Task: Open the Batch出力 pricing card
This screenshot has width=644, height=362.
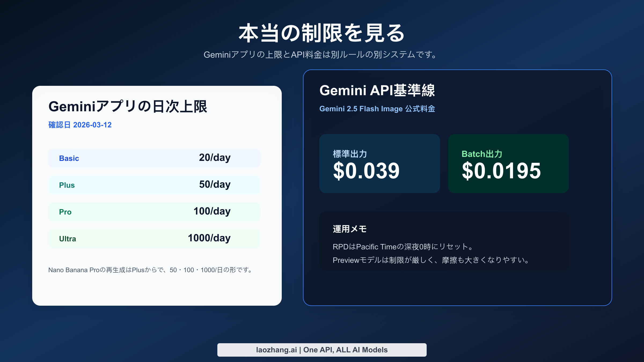Action: pyautogui.click(x=508, y=164)
